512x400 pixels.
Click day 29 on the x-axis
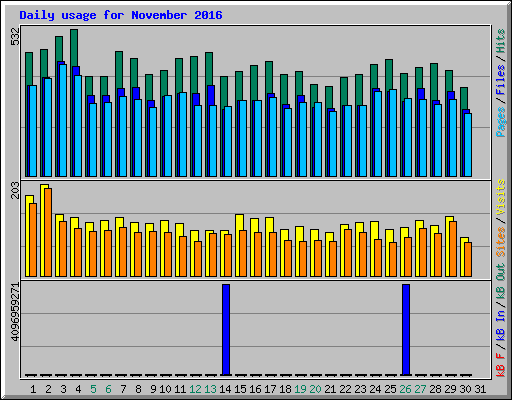[x=450, y=389]
